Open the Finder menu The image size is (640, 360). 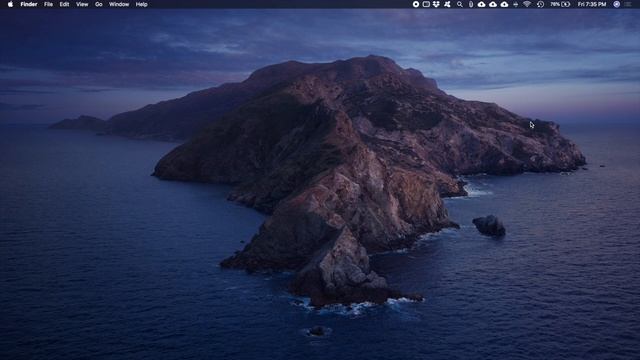[29, 4]
